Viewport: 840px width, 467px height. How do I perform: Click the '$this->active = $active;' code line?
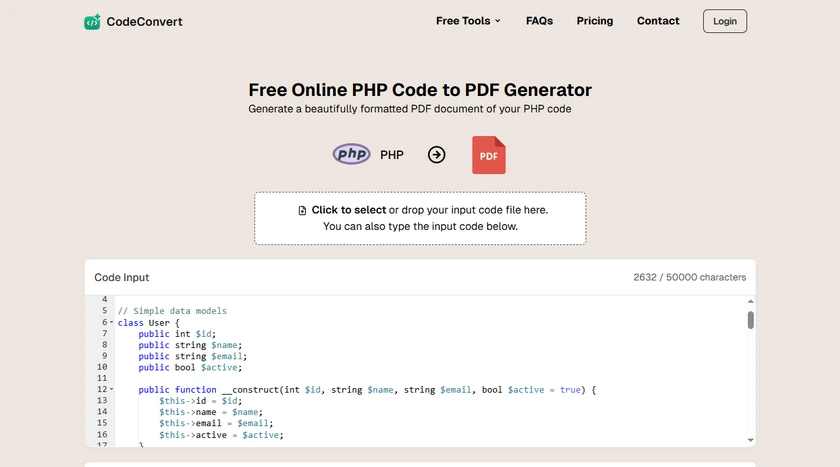pos(221,435)
